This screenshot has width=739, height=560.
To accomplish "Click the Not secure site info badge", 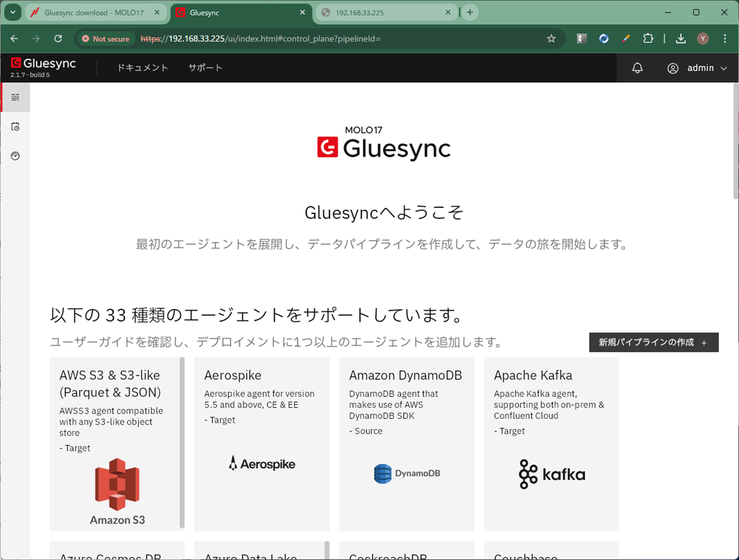I will point(106,39).
